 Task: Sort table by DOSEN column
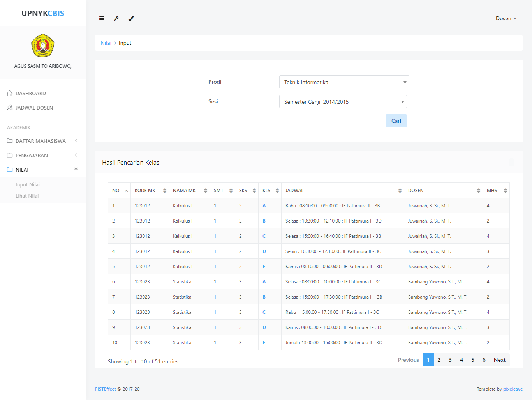click(x=443, y=191)
